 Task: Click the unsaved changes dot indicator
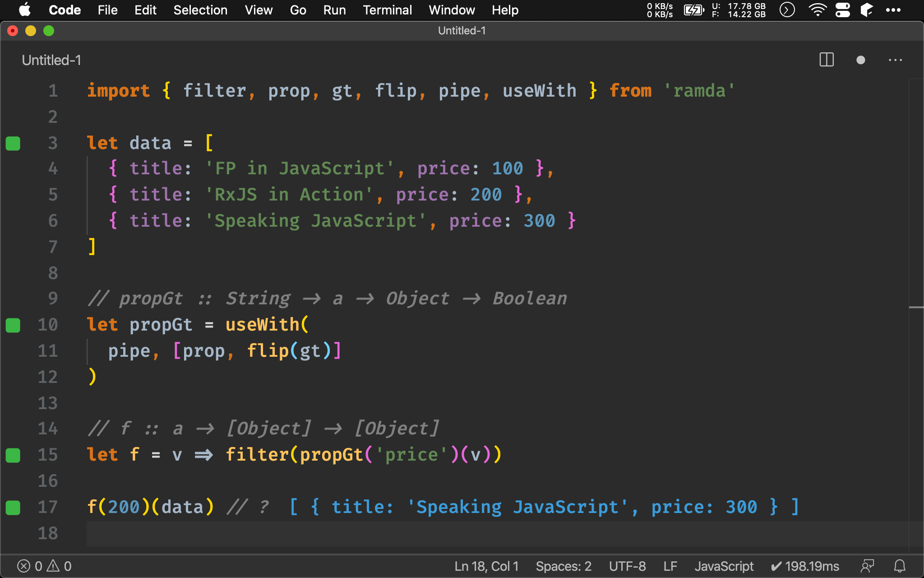coord(860,60)
